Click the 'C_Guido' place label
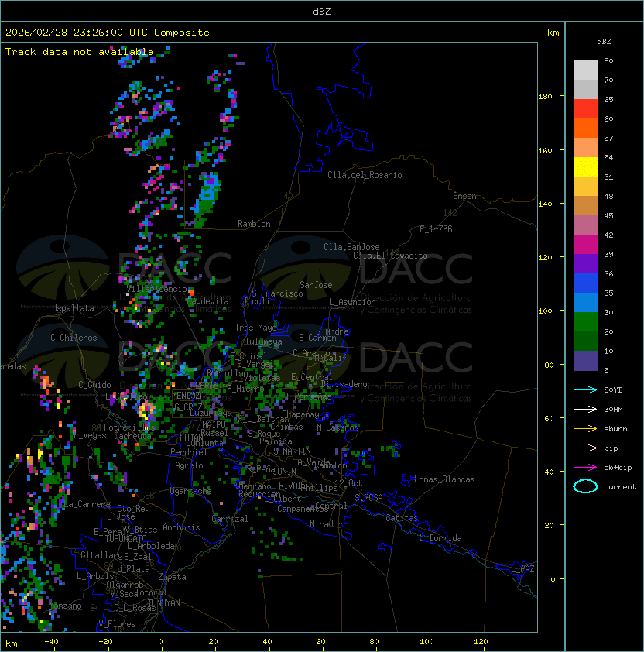The height and width of the screenshot is (652, 644). (x=94, y=385)
